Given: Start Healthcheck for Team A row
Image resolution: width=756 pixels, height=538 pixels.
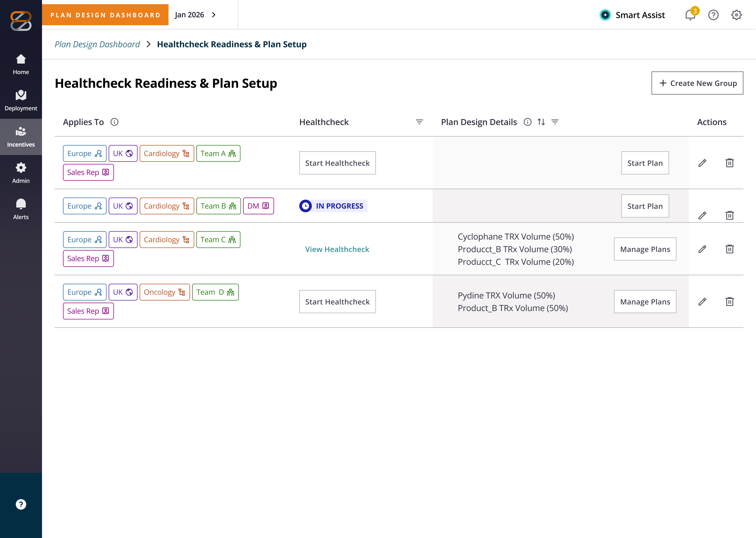Looking at the screenshot, I should (337, 163).
